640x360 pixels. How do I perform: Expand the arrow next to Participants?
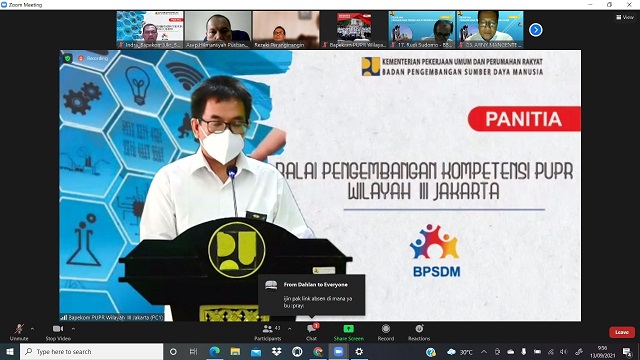pos(289,329)
